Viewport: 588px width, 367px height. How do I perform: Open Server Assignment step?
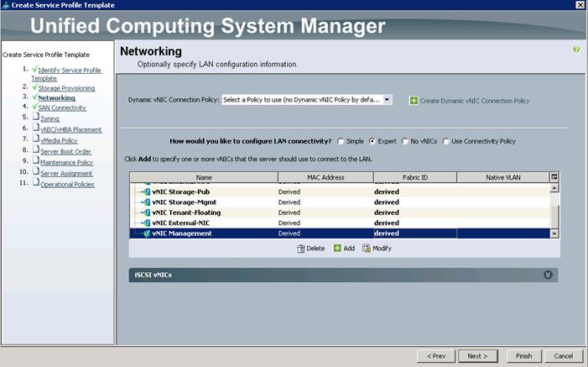tap(66, 173)
